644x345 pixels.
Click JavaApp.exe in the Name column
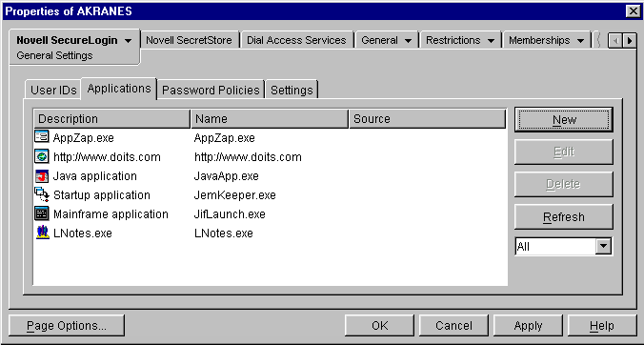[227, 176]
